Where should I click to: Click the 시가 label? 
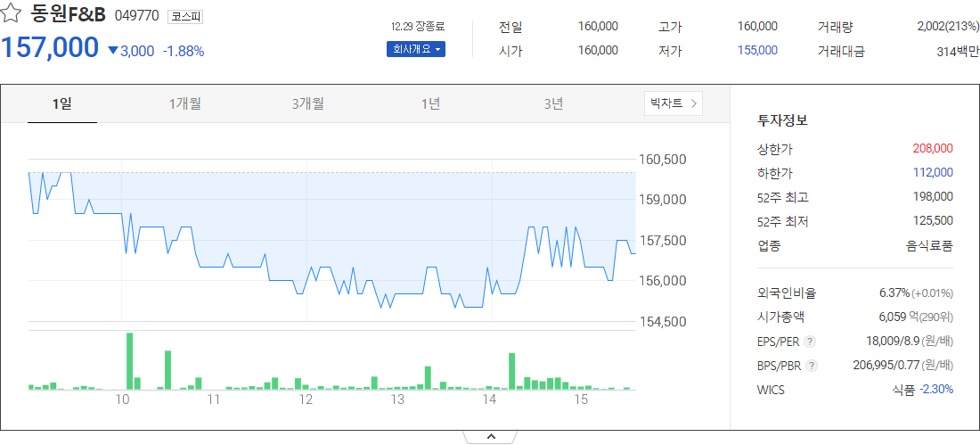pyautogui.click(x=510, y=52)
